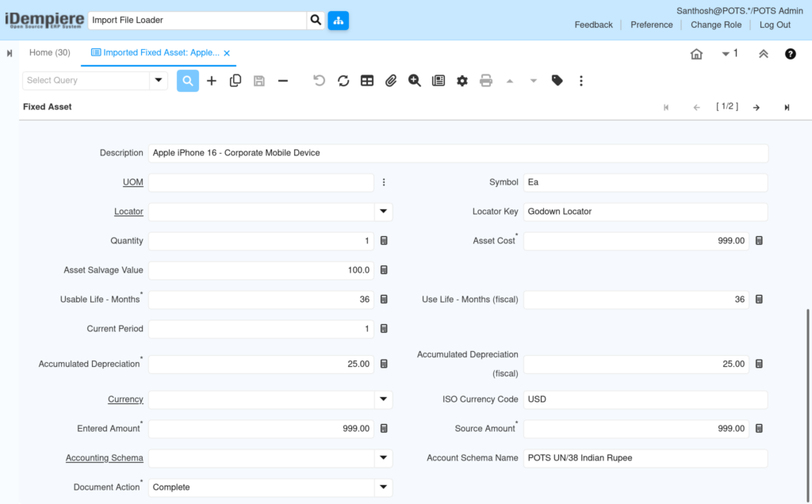Open the attachment paperclip icon
This screenshot has height=504, width=812.
pos(390,81)
